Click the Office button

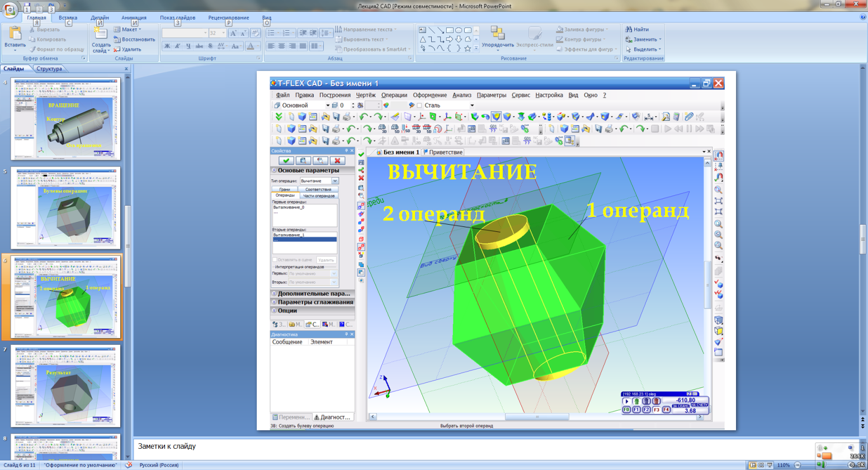click(10, 10)
